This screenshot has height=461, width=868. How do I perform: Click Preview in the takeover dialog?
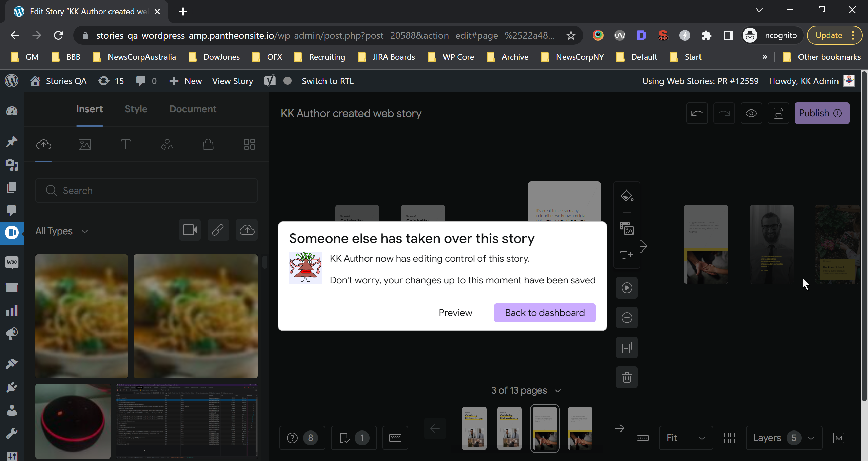point(455,313)
